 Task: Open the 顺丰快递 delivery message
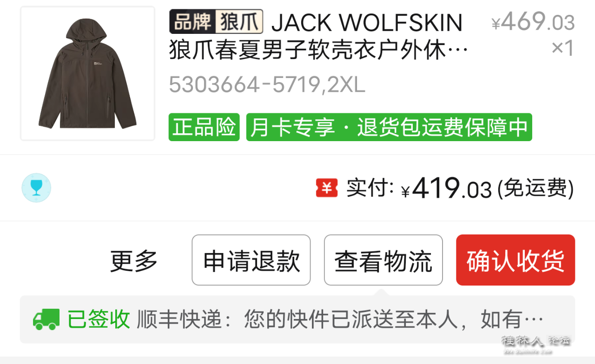coord(340,319)
